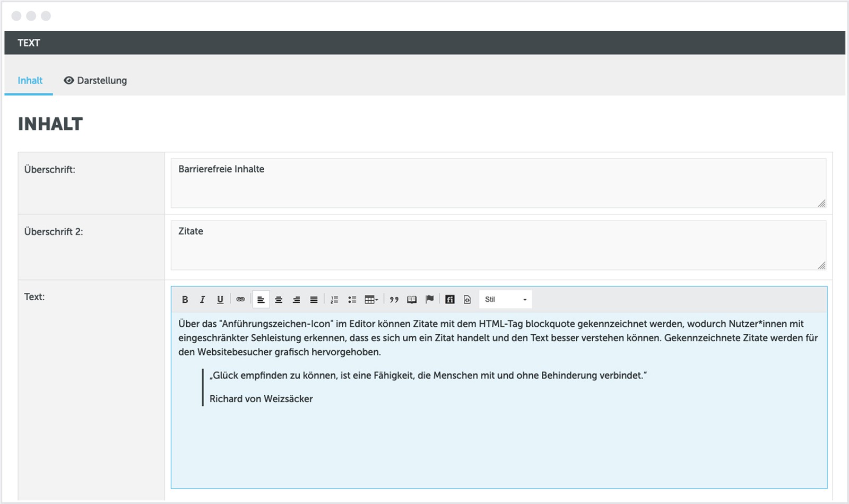Switch to the Darstellung tab

tap(96, 81)
